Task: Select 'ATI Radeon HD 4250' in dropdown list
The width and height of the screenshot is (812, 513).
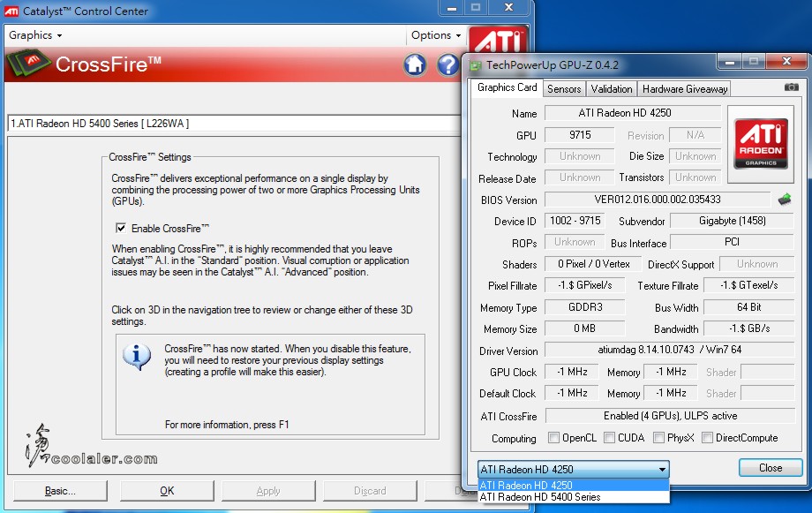Action: coord(574,486)
